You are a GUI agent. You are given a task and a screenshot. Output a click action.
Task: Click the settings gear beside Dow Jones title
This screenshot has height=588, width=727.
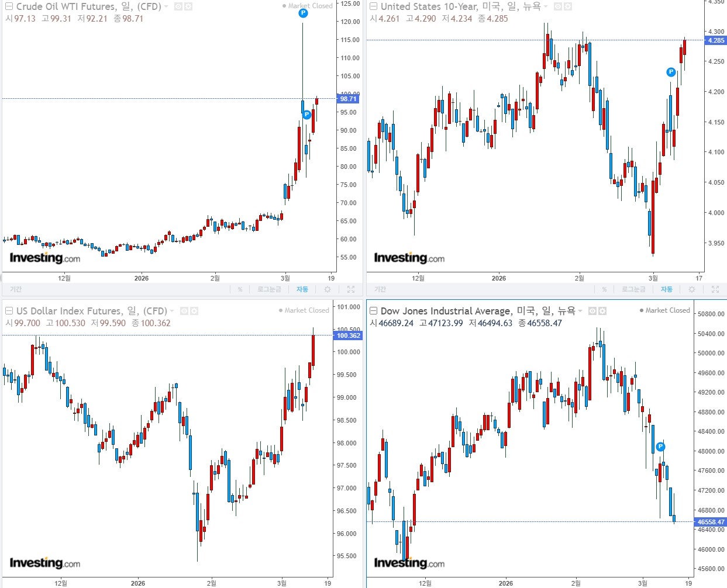[602, 311]
